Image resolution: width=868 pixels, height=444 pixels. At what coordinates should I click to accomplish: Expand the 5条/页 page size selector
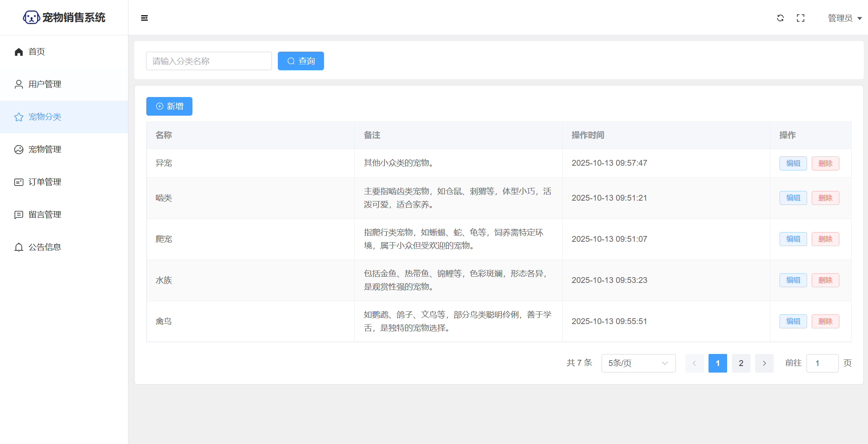(x=638, y=363)
